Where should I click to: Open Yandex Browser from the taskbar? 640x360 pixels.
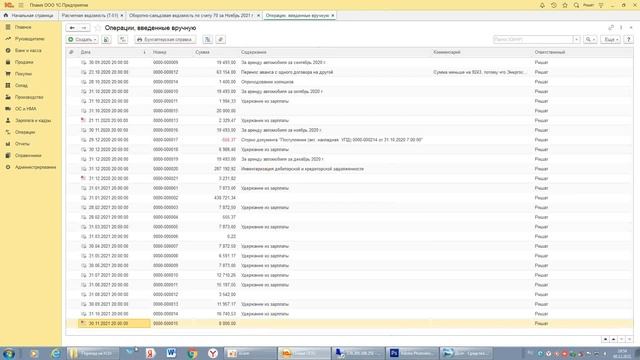point(213,353)
